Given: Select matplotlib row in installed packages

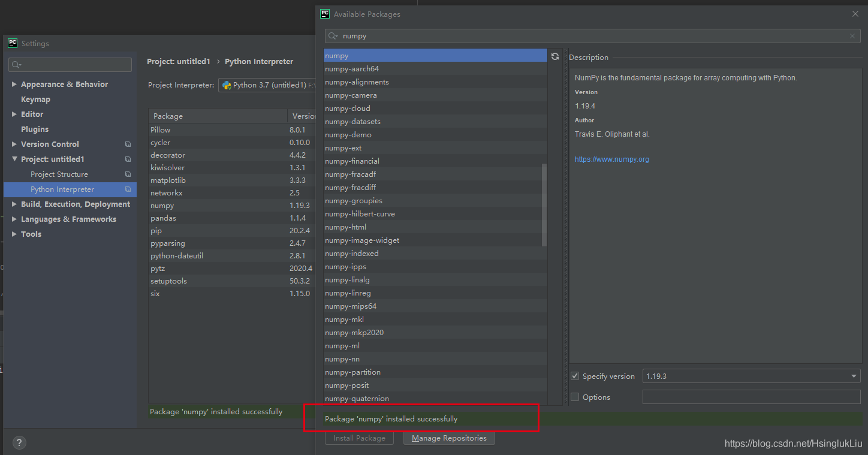Looking at the screenshot, I should click(232, 180).
